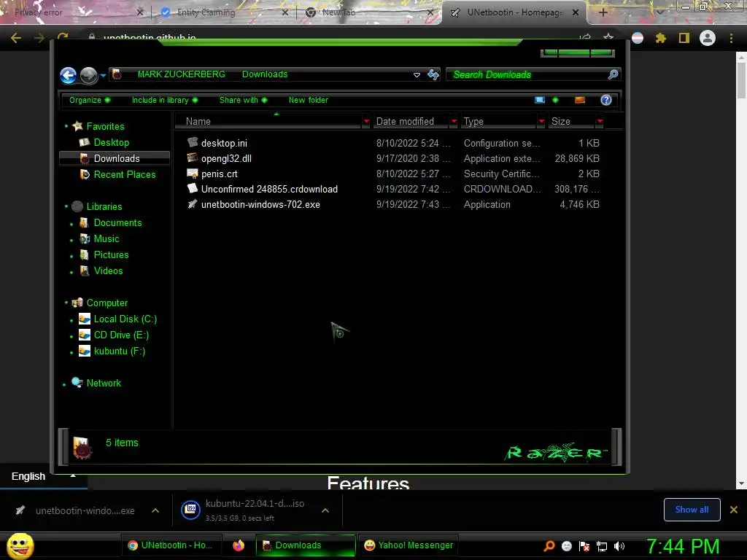
Task: Open the recent locations dropdown next to forward
Action: pos(103,75)
